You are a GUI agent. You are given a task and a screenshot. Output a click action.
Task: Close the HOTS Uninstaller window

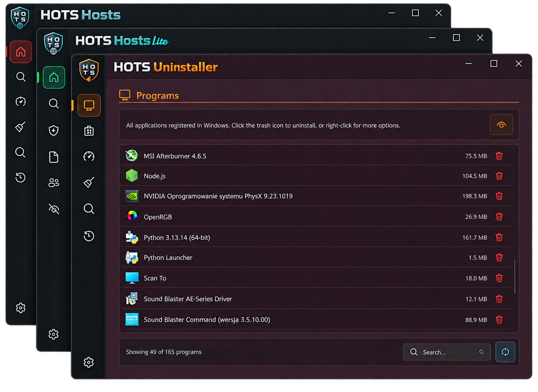519,64
